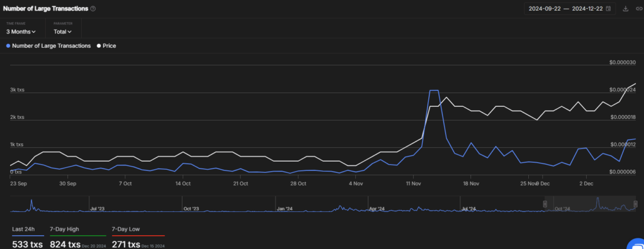
Task: Grab the right handle of the range navigator
Action: pyautogui.click(x=636, y=204)
